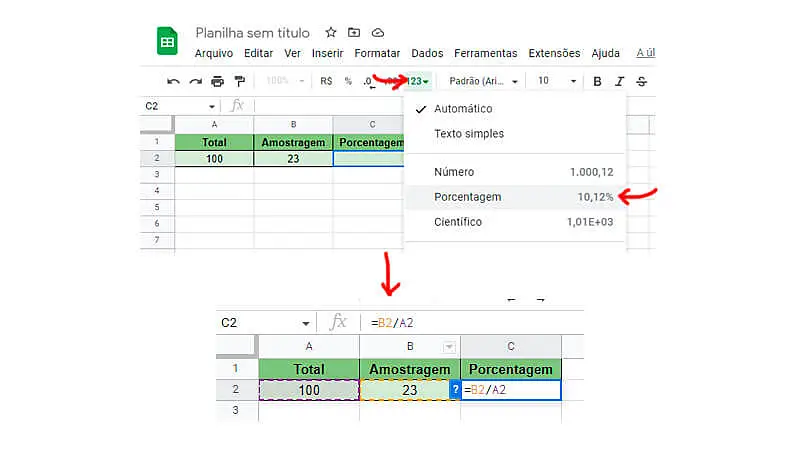Viewport: 800px width, 450px height.
Task: Select row 3 header in upper sheet
Action: [157, 174]
